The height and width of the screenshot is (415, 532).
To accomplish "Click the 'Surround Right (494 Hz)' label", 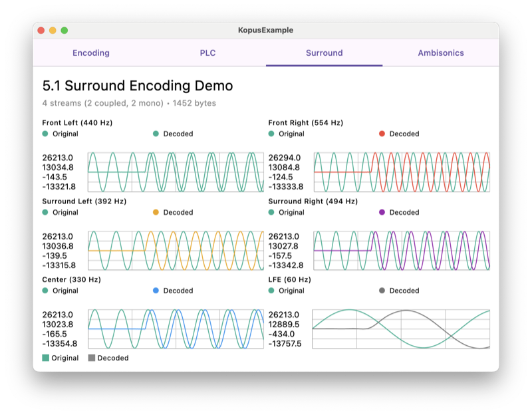I will click(x=313, y=202).
